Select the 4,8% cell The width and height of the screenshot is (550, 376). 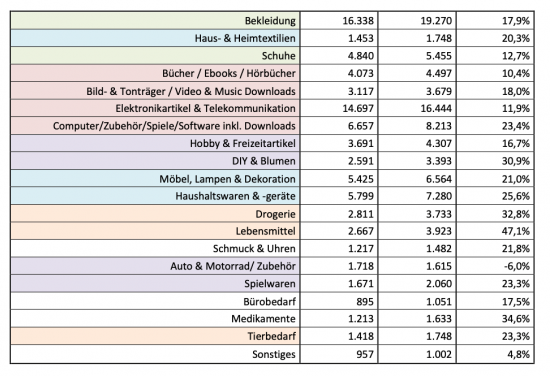tap(518, 354)
